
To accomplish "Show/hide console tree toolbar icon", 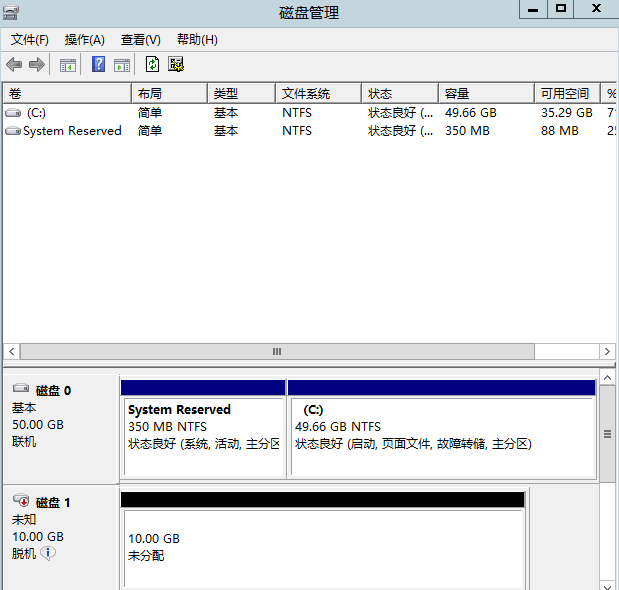I will click(x=68, y=65).
